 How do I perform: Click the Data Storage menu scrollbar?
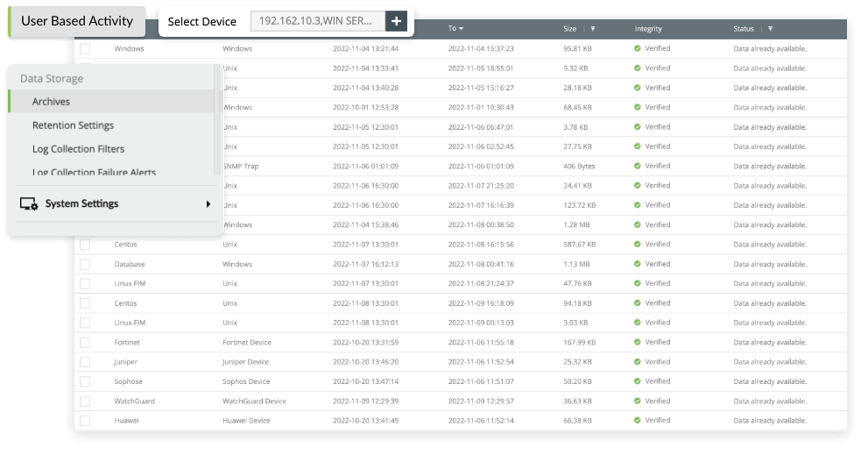click(x=217, y=118)
